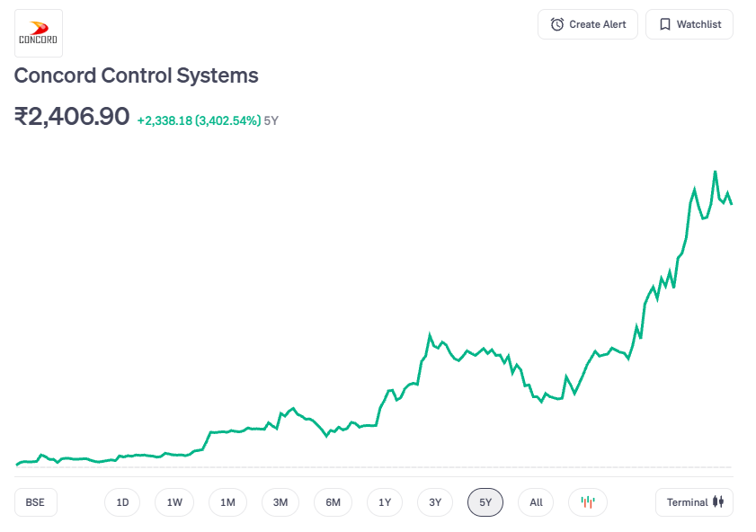Screen dimensions: 756x532
Task: Select the 3Y time period
Action: (x=435, y=502)
